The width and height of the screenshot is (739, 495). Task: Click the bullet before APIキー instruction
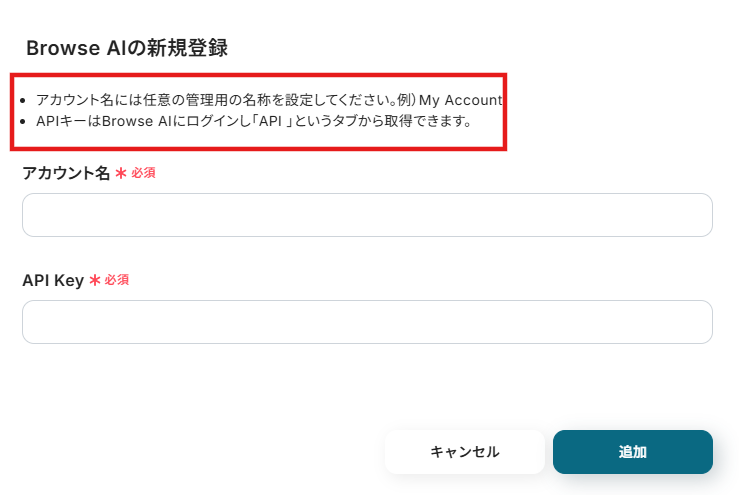click(23, 123)
